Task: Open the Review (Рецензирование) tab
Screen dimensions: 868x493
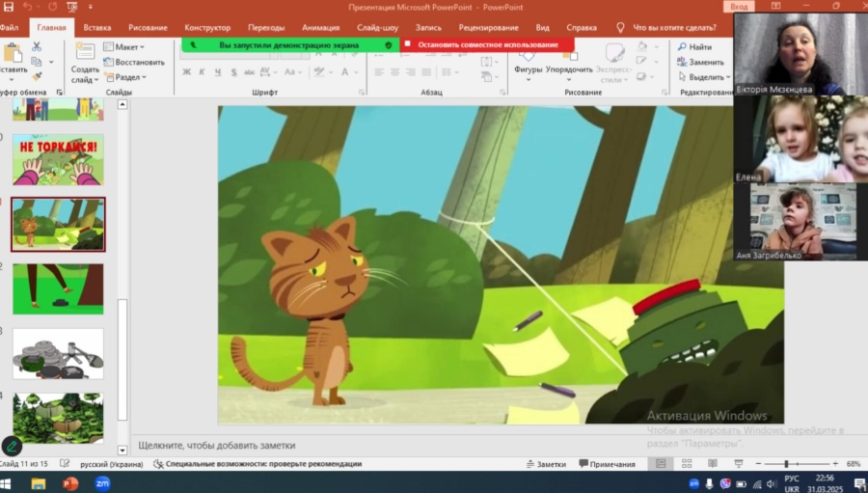Action: 488,27
